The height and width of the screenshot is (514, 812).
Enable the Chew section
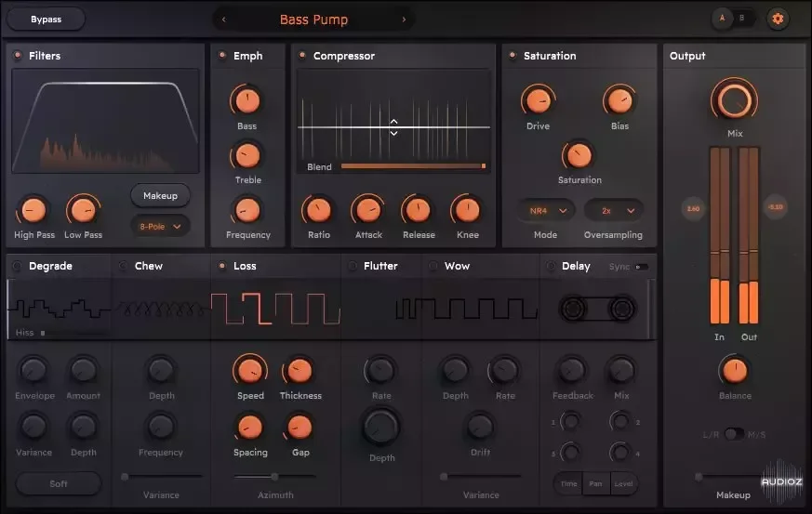(x=124, y=266)
